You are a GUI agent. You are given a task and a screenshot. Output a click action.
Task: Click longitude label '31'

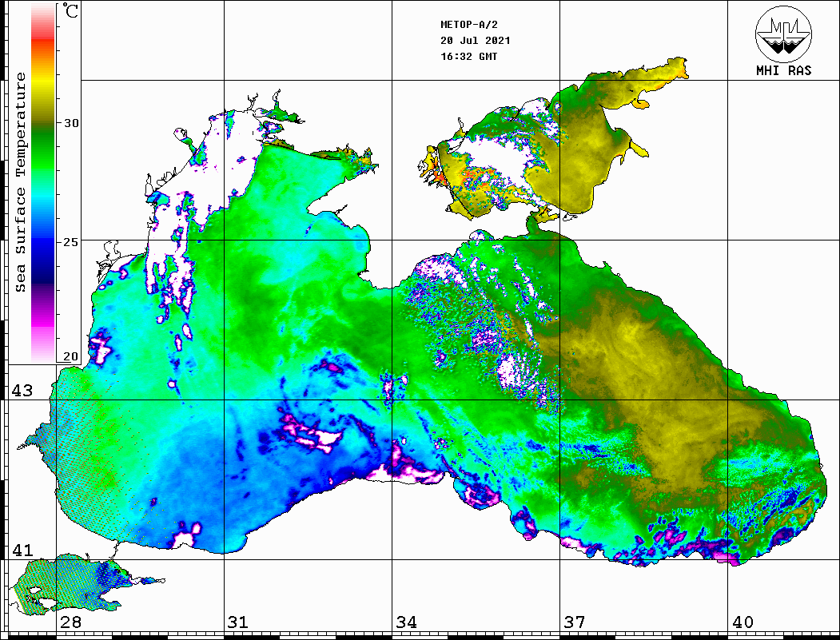pos(238,622)
